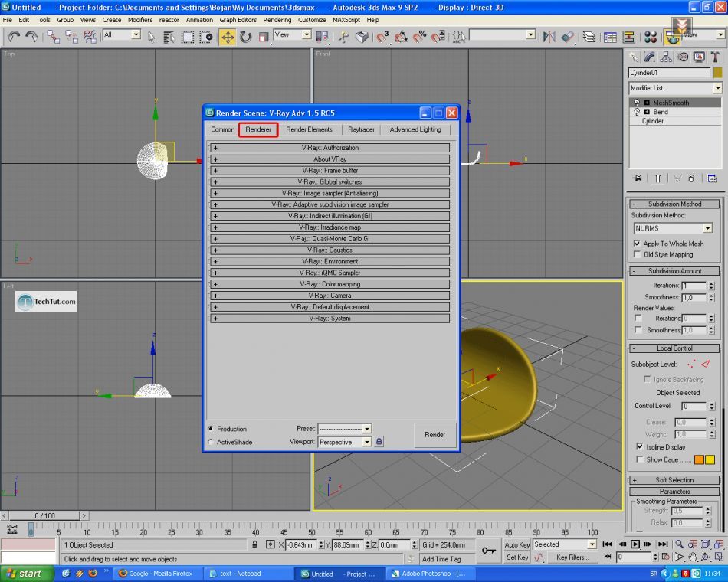
Task: Open Key Filters button
Action: pyautogui.click(x=572, y=557)
